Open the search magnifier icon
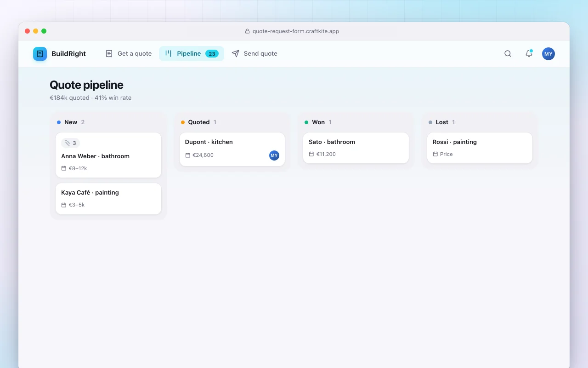This screenshot has height=368, width=588. pyautogui.click(x=508, y=54)
